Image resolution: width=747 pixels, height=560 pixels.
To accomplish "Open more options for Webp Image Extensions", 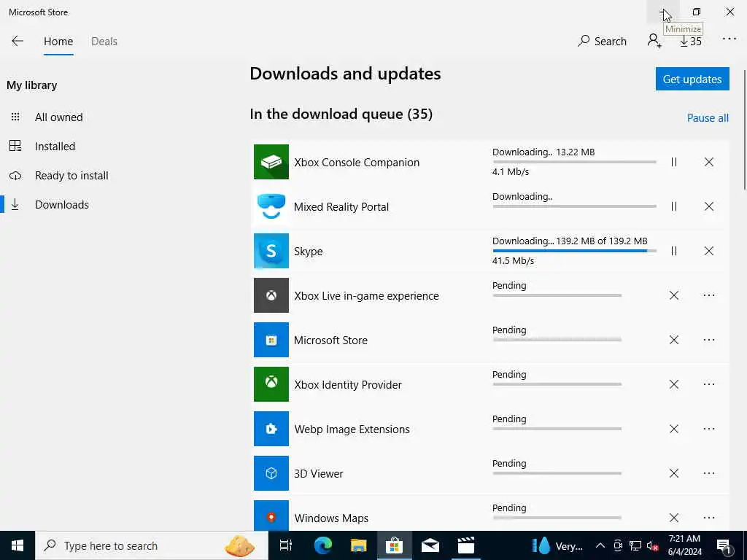I will click(x=709, y=429).
